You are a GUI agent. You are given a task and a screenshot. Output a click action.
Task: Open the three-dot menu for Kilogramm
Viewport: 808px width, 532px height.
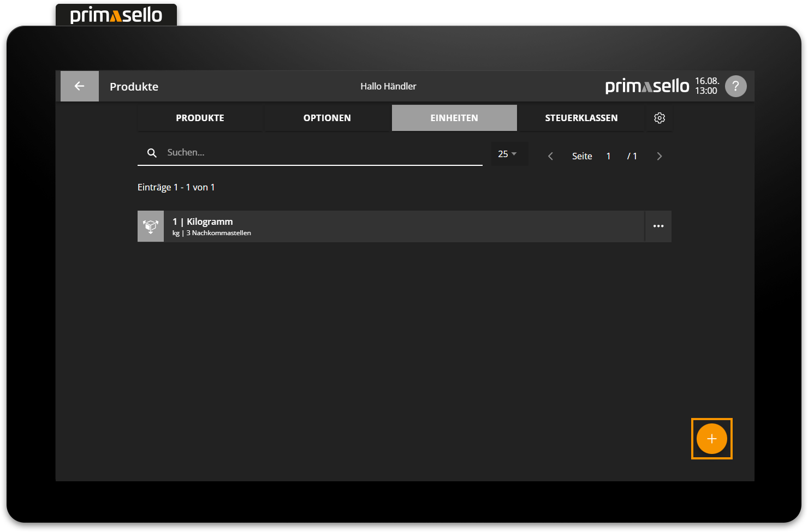click(658, 226)
